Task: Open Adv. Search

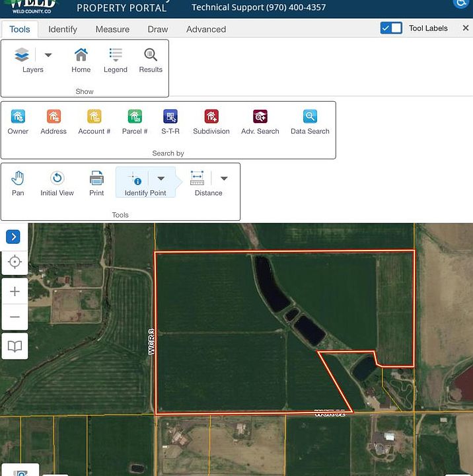Action: point(260,122)
